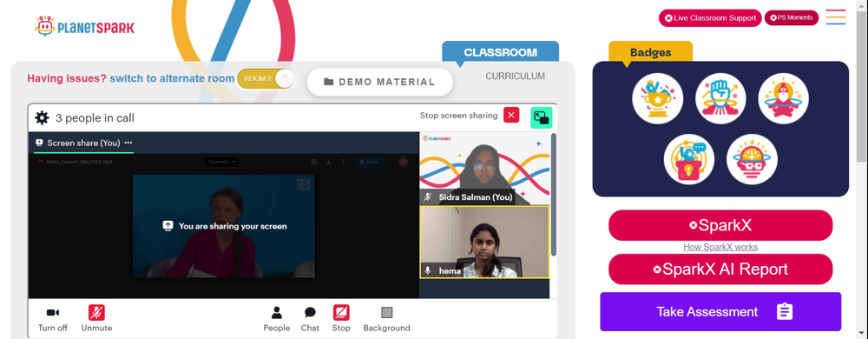
Task: Click the meditating guru badge
Action: coord(783,98)
